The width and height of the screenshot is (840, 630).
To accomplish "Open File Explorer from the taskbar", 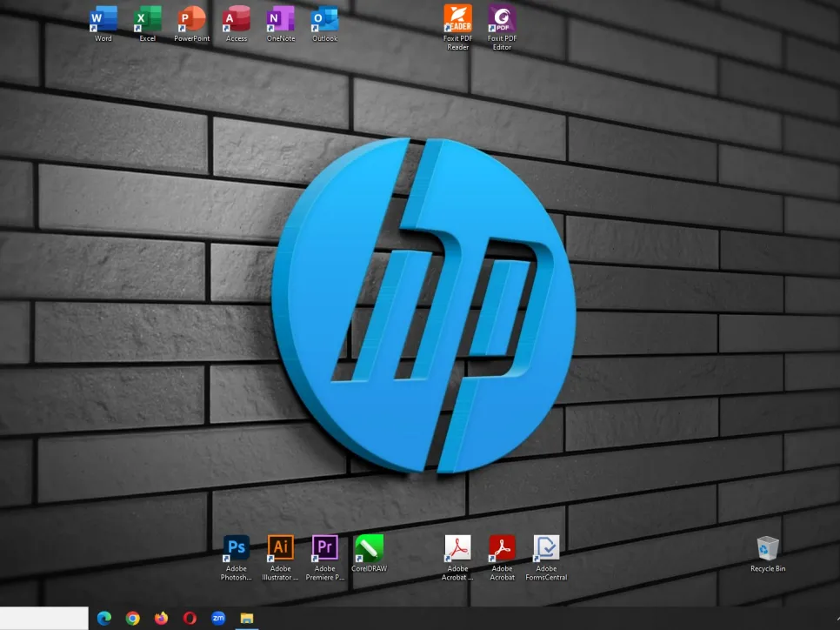I will pyautogui.click(x=246, y=618).
